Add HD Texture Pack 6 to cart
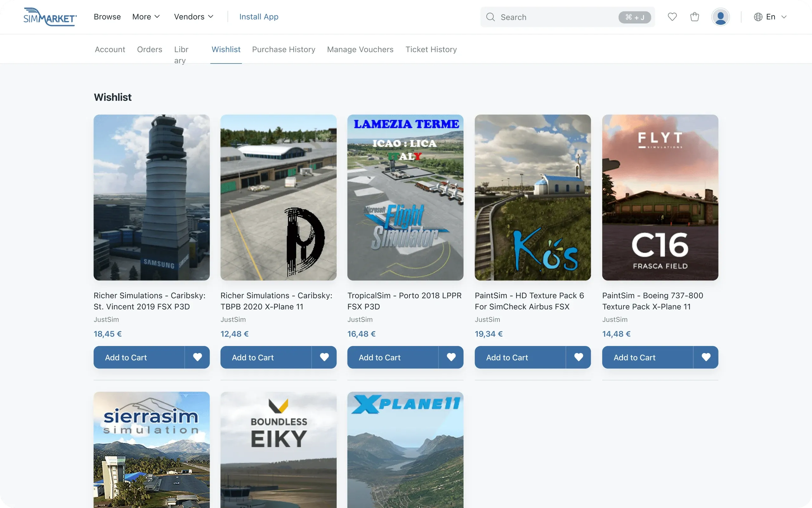 point(520,357)
